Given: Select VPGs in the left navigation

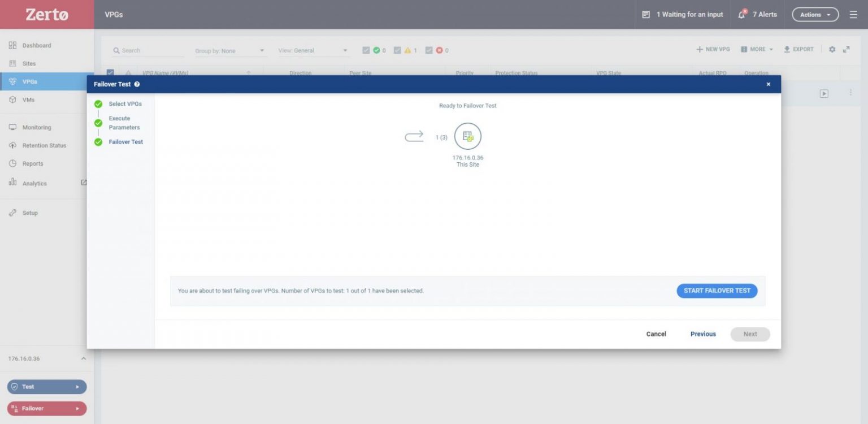Looking at the screenshot, I should click(47, 81).
